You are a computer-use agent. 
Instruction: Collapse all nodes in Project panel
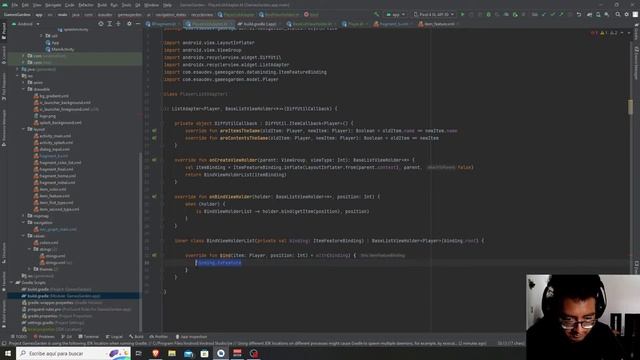tap(118, 24)
